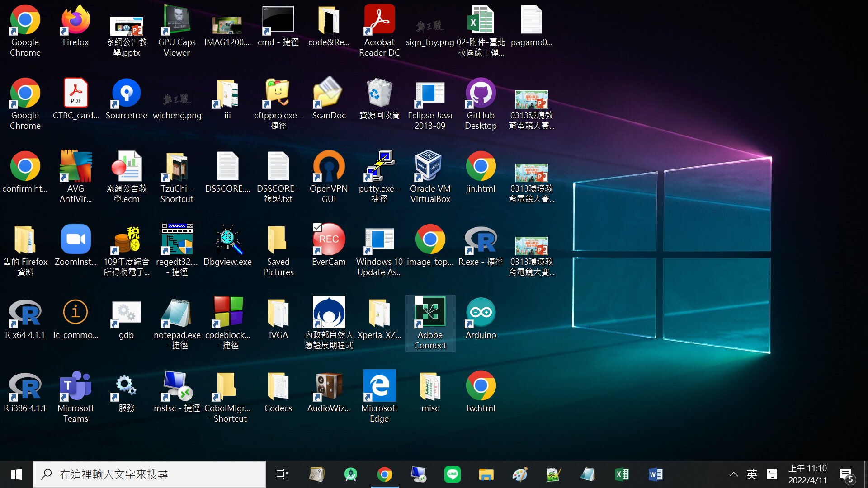Open Paint from the taskbar
This screenshot has height=488, width=868.
[x=520, y=474]
